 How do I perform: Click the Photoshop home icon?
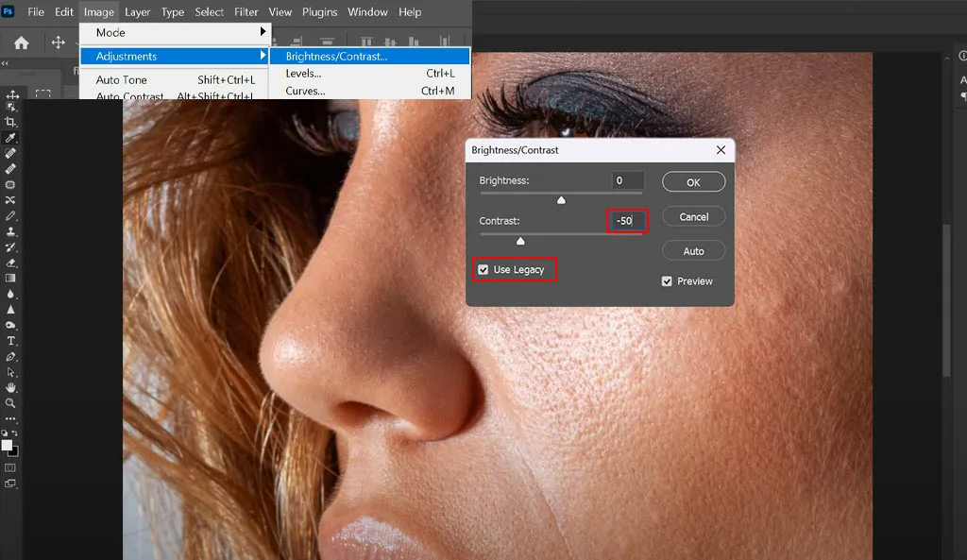pos(21,42)
